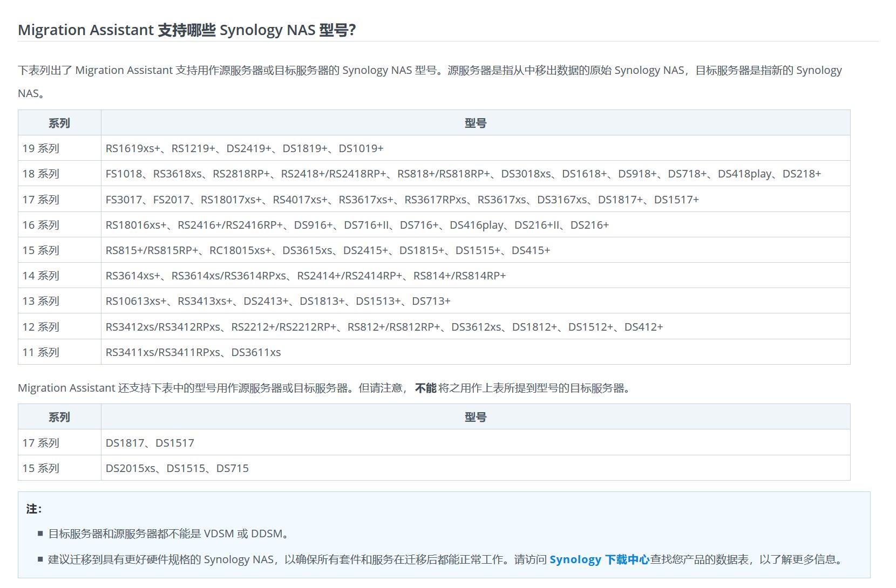
Task: Click the bold 不能 text
Action: click(425, 388)
